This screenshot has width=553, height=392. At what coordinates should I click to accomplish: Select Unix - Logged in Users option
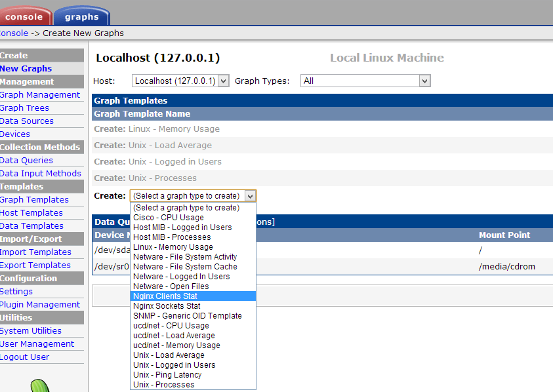[x=193, y=365]
